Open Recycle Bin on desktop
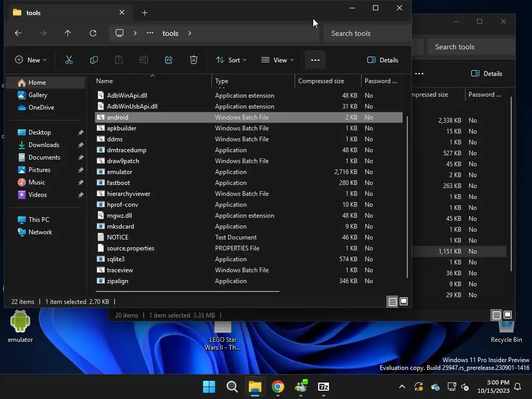The image size is (532, 399). 506,332
